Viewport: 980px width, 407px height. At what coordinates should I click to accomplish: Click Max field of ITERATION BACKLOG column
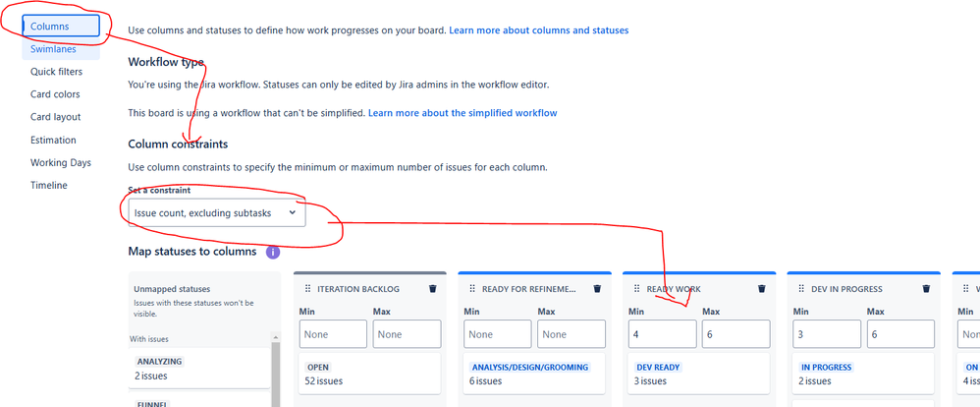point(407,334)
